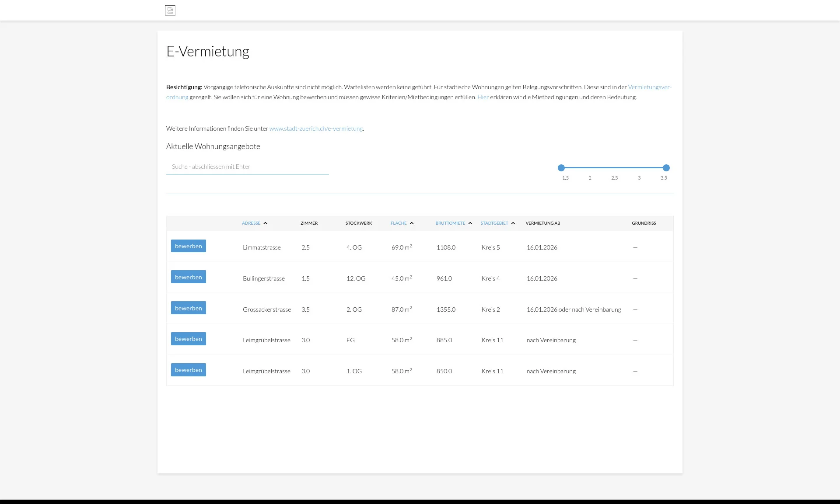Click the right slider handle at 3.5
840x504 pixels.
pos(666,168)
